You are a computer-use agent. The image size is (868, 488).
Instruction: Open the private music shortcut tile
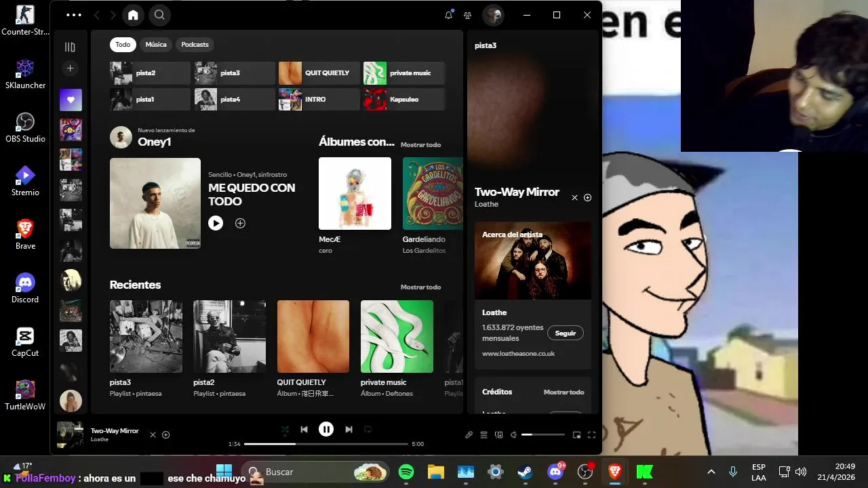coord(403,73)
